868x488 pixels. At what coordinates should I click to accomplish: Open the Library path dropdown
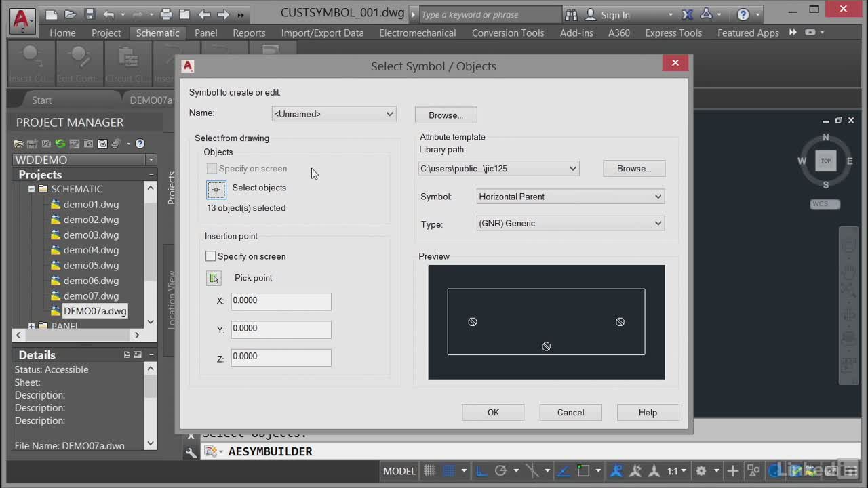tap(498, 169)
